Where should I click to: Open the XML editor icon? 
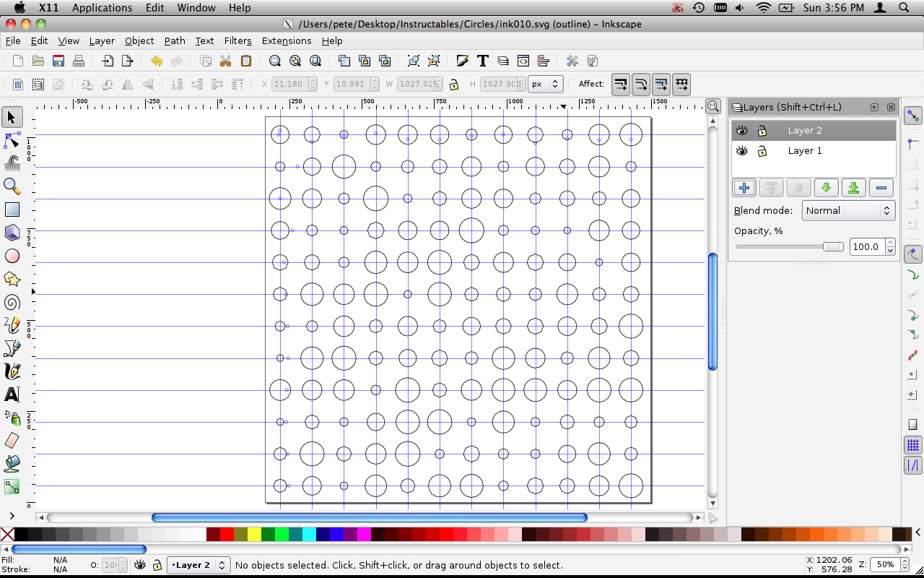tap(523, 61)
